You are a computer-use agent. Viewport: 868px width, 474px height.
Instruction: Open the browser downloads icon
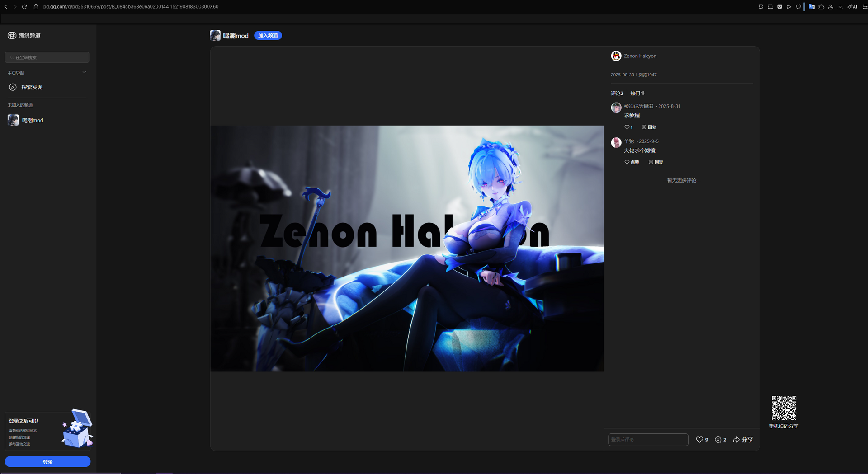(840, 7)
